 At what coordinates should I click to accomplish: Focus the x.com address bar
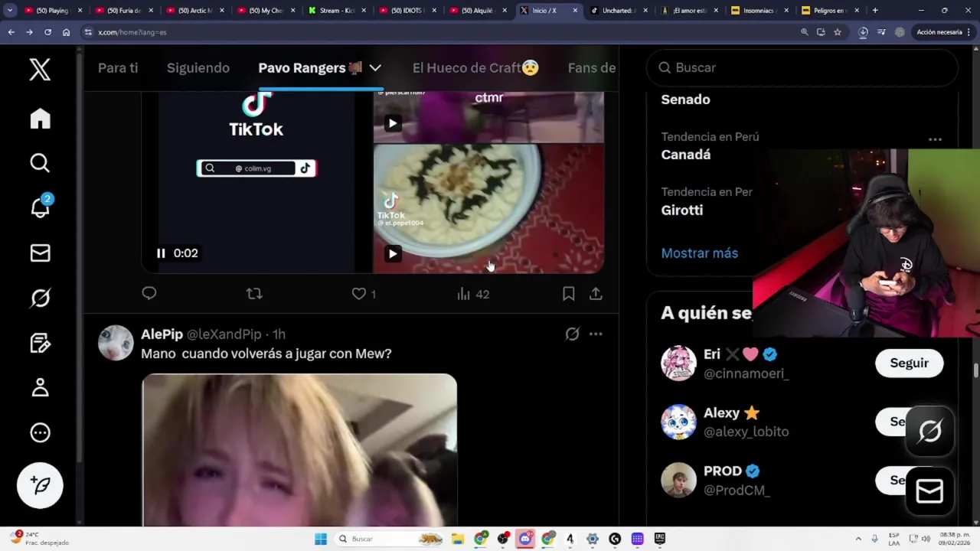[x=436, y=32]
